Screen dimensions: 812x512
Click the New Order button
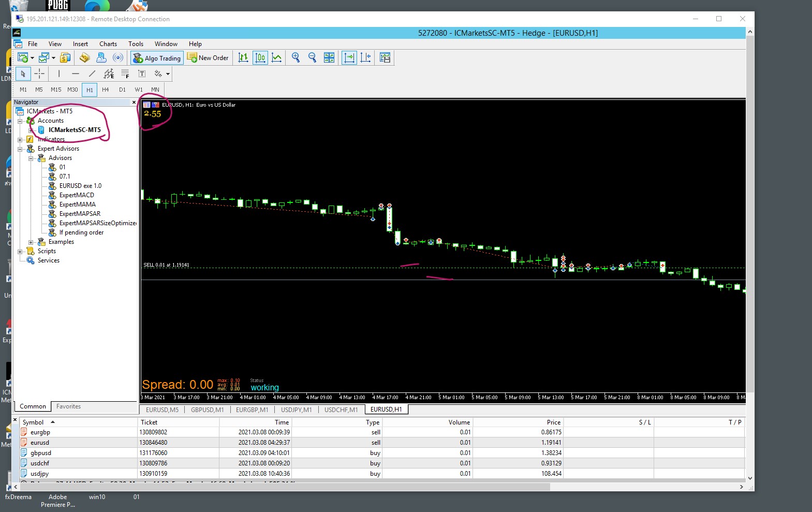tap(208, 58)
